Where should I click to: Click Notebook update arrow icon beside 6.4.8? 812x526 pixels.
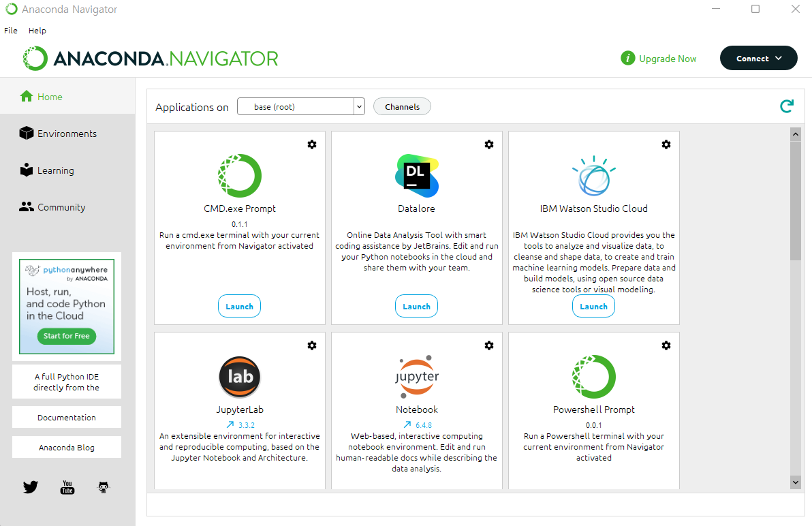(407, 425)
